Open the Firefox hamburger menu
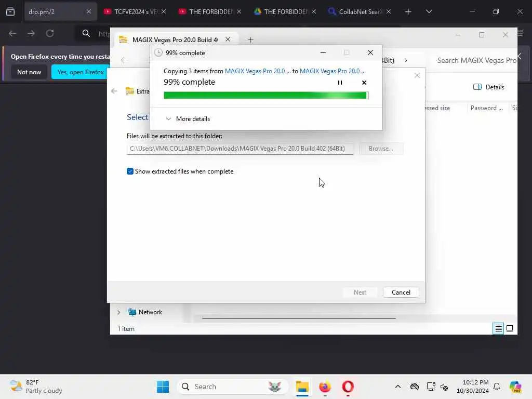The image size is (532, 399). coord(521,33)
